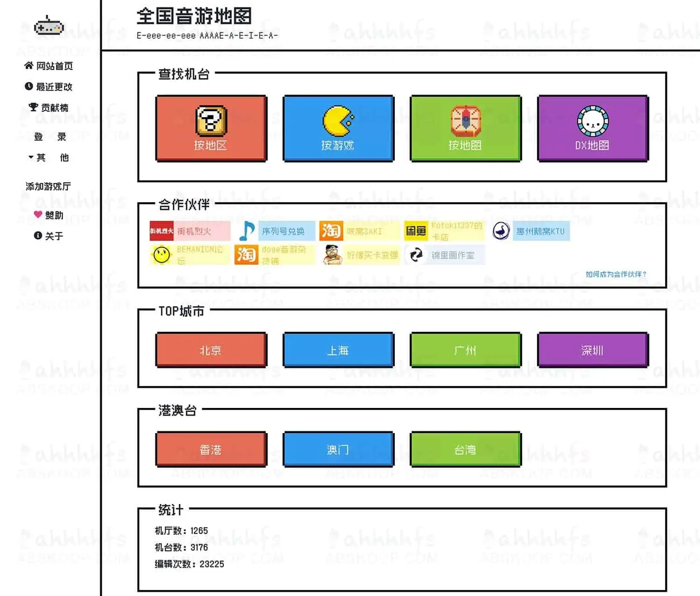Click the trophy icon beside 贡献榜

[x=33, y=106]
